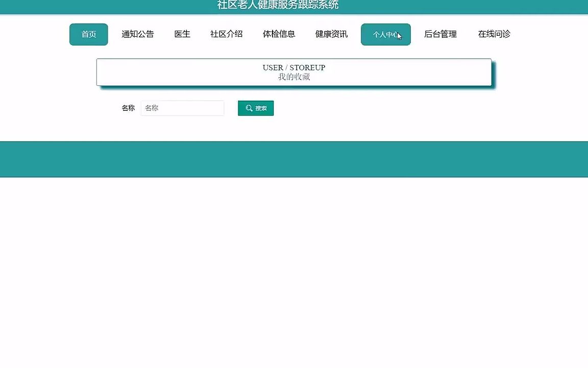The image size is (588, 368).
Task: Click the teal footer band below content
Action: [294, 159]
